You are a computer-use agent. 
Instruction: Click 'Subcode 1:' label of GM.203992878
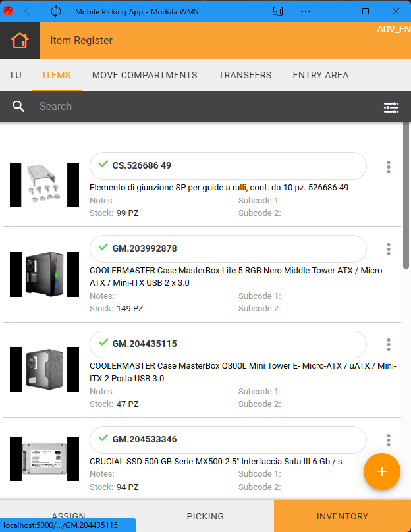(260, 296)
